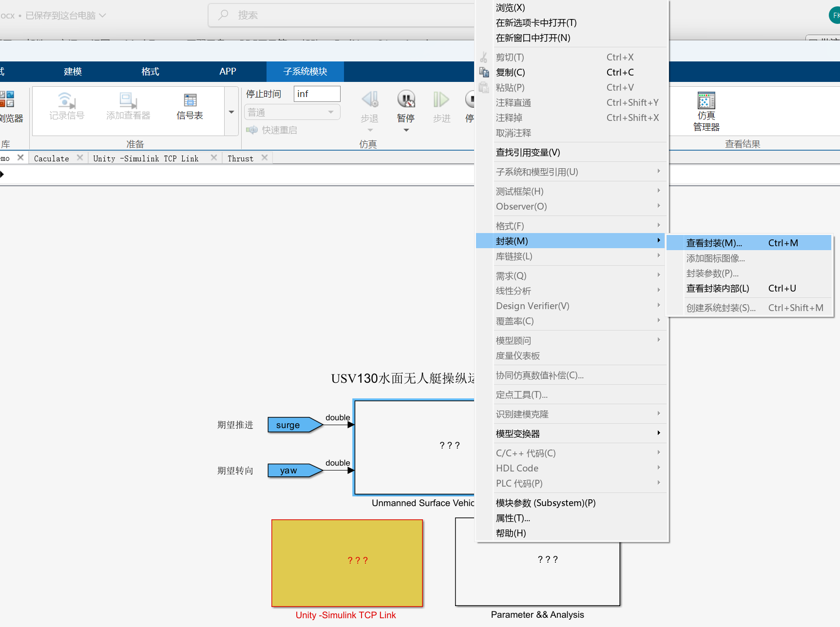The height and width of the screenshot is (627, 840).
Task: Click the inf stop time input field
Action: tap(317, 94)
